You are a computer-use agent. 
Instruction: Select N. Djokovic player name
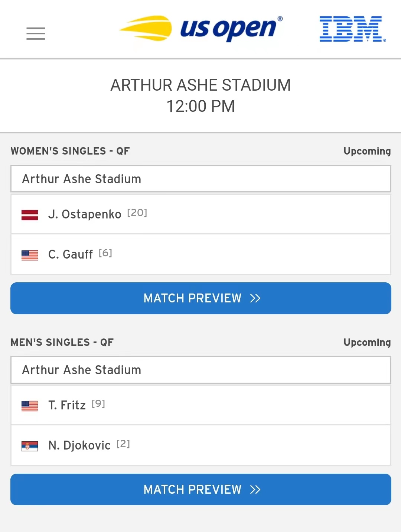coord(79,445)
